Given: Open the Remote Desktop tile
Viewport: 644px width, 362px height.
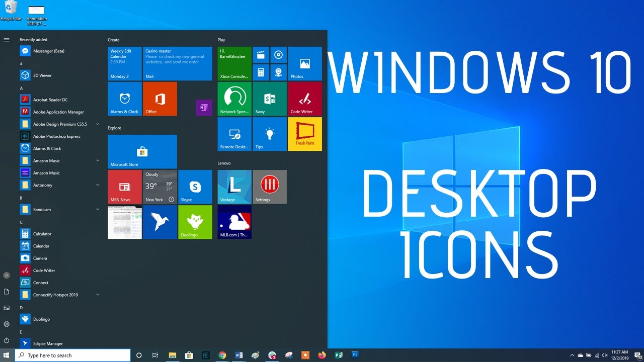Looking at the screenshot, I should pyautogui.click(x=234, y=134).
